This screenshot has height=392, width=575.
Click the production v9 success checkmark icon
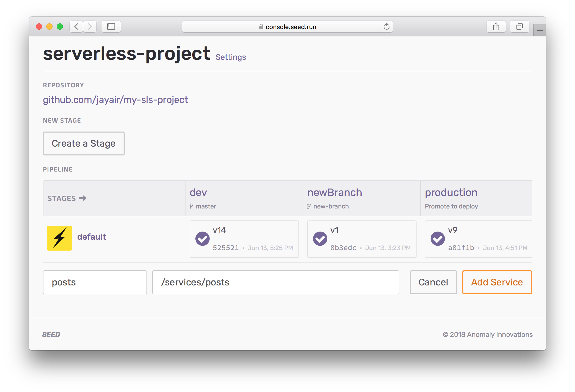(438, 239)
